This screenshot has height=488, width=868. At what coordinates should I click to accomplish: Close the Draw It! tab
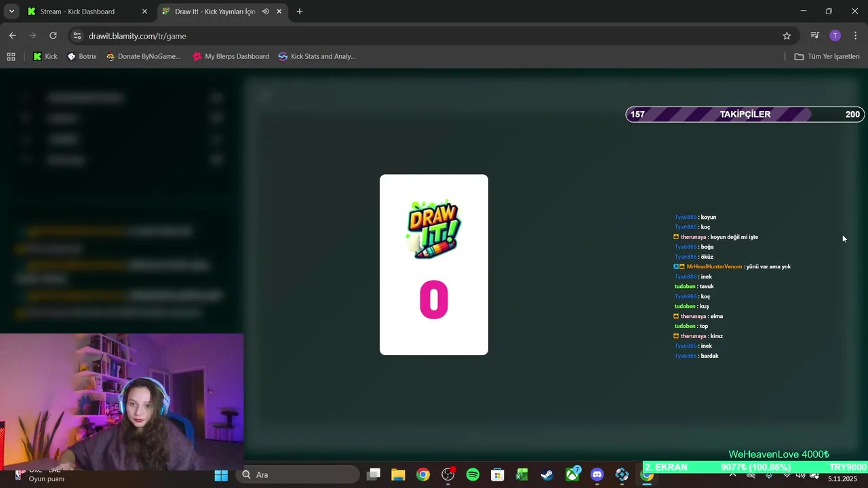[279, 12]
